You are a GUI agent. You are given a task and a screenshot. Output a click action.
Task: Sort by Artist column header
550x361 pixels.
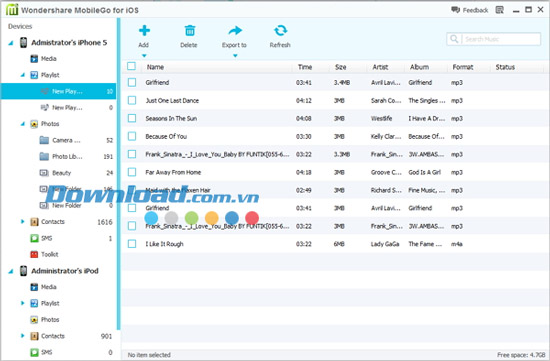(x=380, y=67)
